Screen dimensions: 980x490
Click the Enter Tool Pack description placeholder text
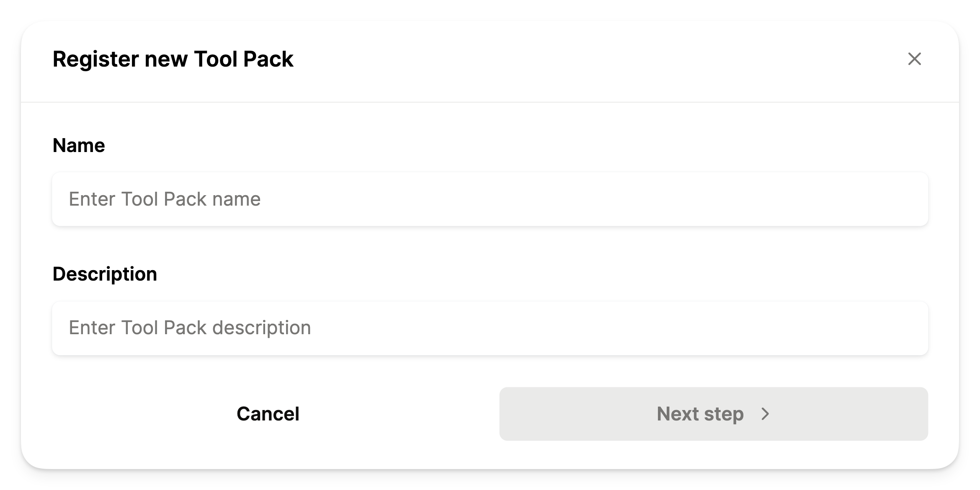click(x=190, y=328)
